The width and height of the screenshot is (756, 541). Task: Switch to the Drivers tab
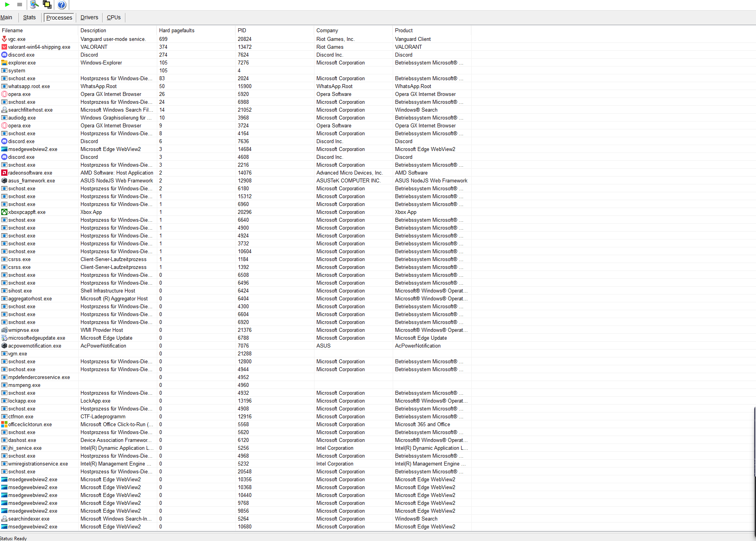89,17
